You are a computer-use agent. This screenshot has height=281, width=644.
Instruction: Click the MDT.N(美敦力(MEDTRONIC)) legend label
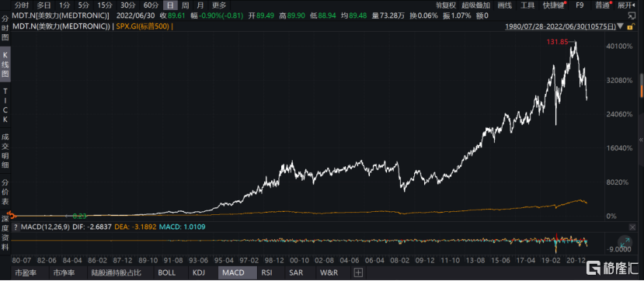point(61,26)
